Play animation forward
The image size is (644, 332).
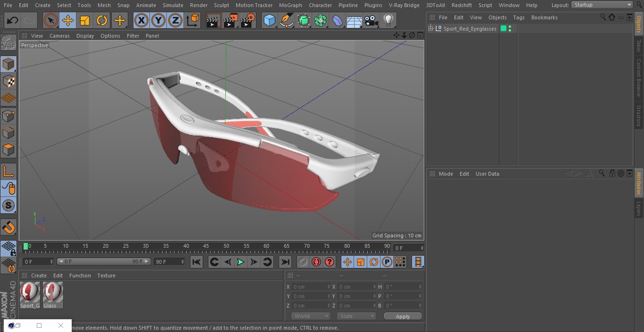[240, 262]
